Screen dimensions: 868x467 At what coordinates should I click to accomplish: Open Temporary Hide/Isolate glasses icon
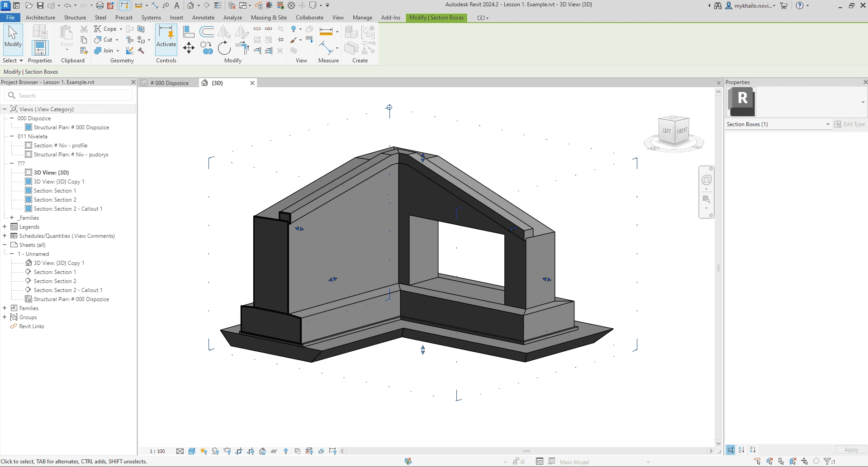click(x=274, y=451)
